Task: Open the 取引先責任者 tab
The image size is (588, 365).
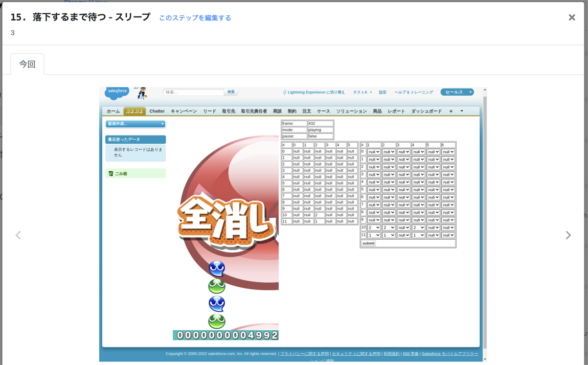Action: point(254,111)
